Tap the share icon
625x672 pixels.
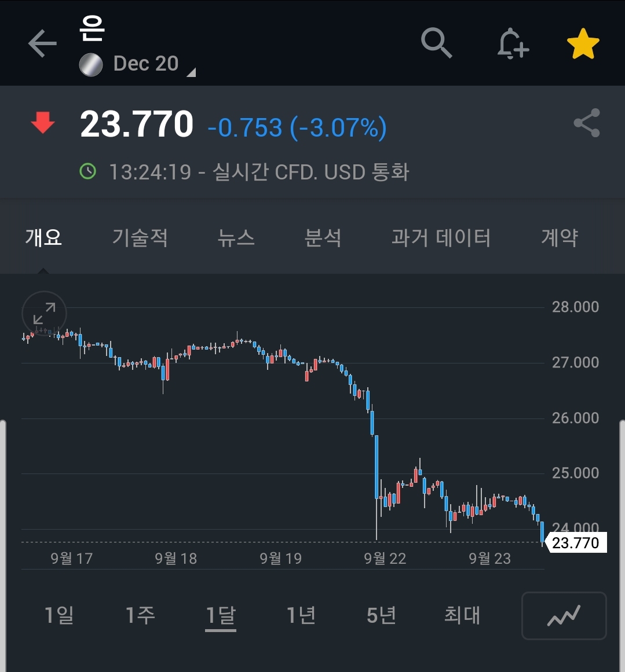coord(586,123)
